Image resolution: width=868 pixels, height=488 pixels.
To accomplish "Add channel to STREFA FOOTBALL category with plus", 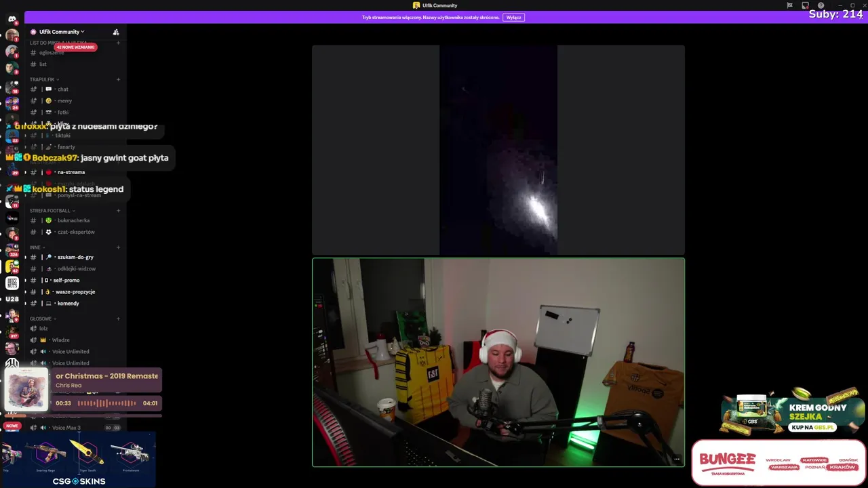I will [x=118, y=210].
